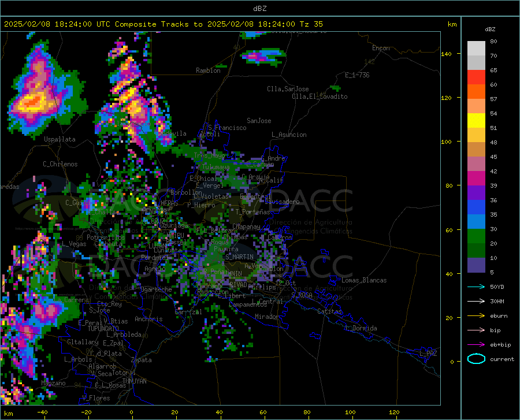Click the Ramblon label near top
The image size is (520, 420).
tap(208, 70)
